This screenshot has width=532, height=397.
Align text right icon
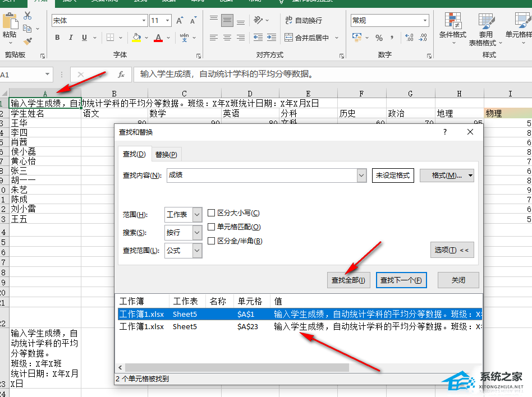pos(241,38)
